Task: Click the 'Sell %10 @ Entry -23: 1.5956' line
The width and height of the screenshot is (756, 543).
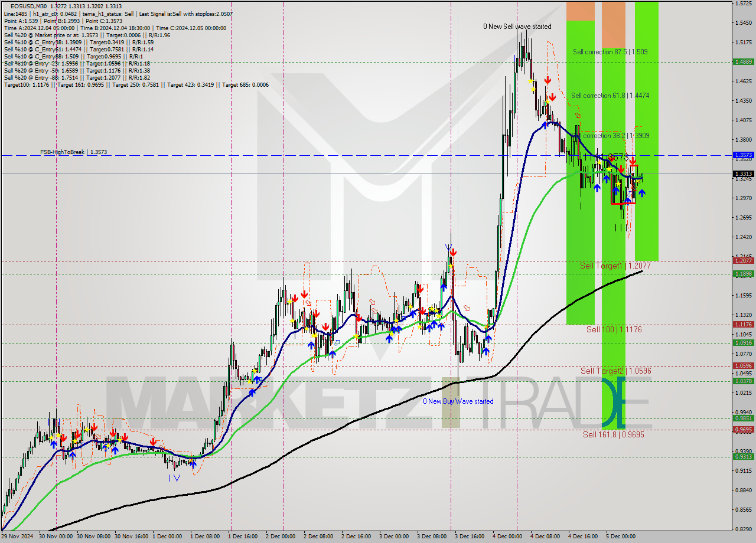Action: 77,63
